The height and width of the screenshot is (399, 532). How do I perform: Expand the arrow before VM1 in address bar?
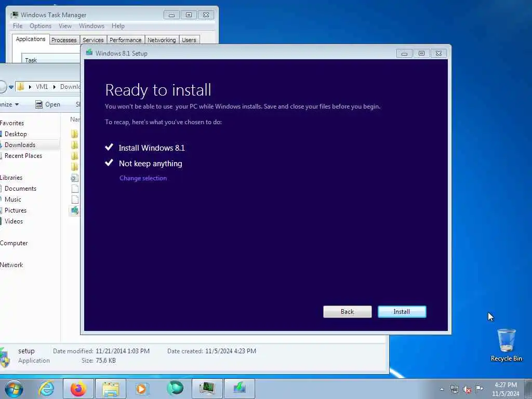click(30, 87)
